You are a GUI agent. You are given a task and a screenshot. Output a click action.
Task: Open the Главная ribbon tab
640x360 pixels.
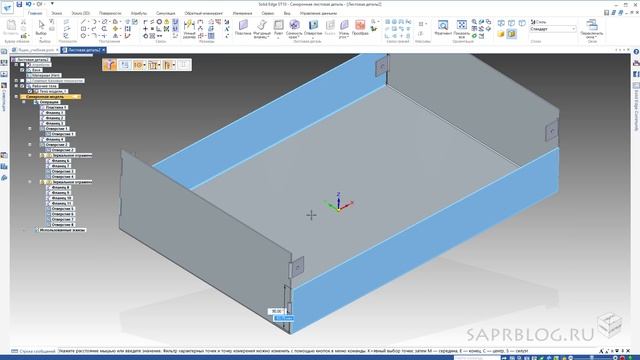click(x=35, y=13)
